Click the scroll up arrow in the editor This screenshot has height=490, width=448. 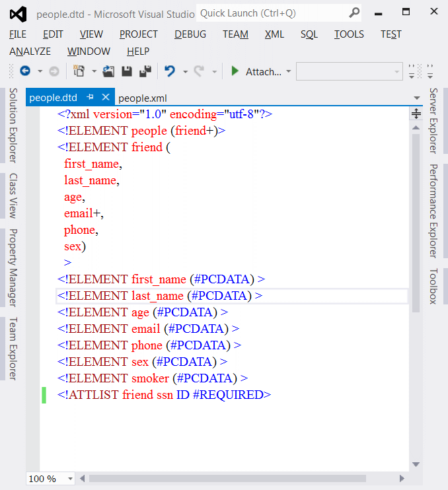click(x=416, y=127)
